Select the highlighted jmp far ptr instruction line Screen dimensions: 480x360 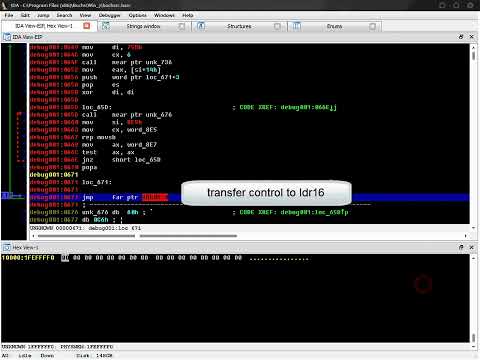(x=249, y=197)
